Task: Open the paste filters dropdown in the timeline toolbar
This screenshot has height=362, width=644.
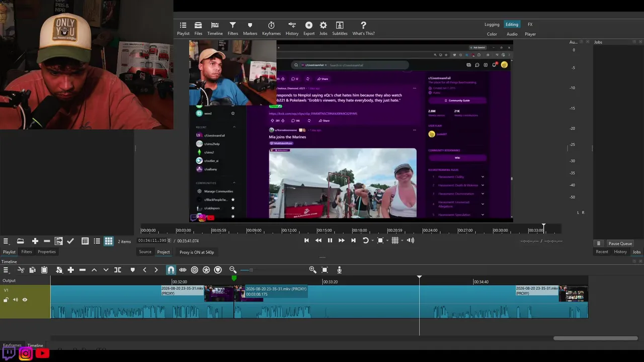Action: click(x=59, y=270)
